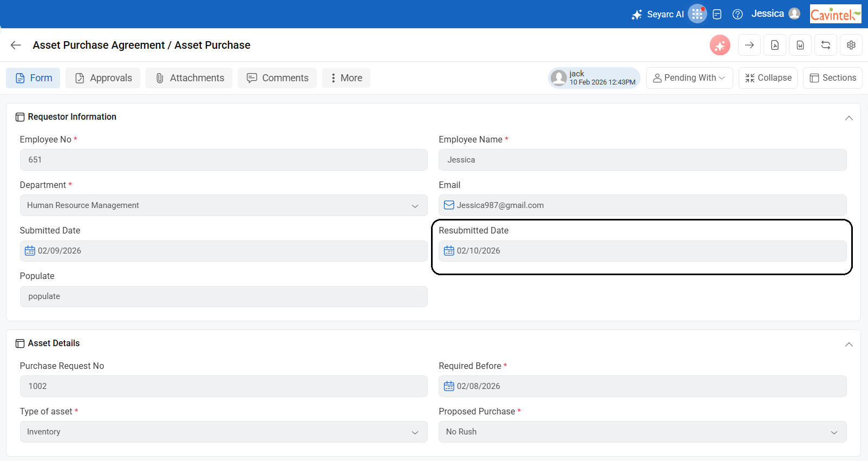
Task: Collapse the Requestor Information section
Action: (849, 118)
